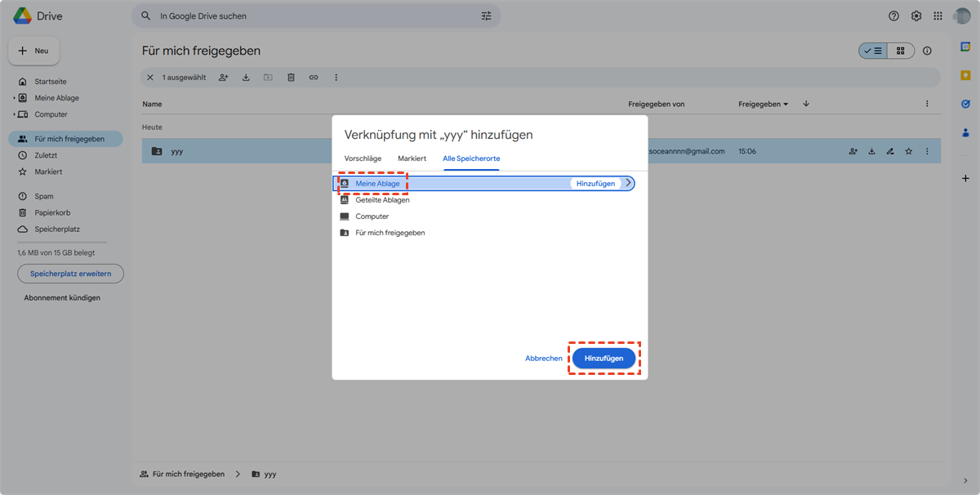
Task: Switch to grid layout view
Action: point(901,51)
